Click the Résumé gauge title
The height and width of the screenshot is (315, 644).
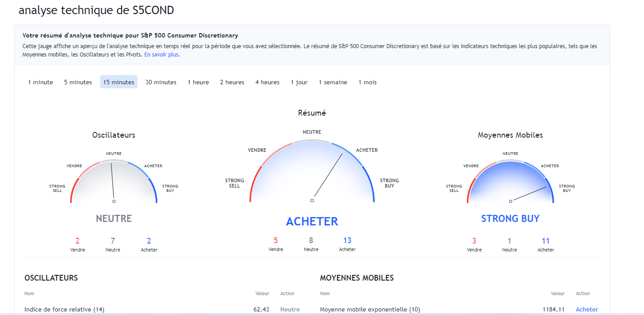[312, 113]
